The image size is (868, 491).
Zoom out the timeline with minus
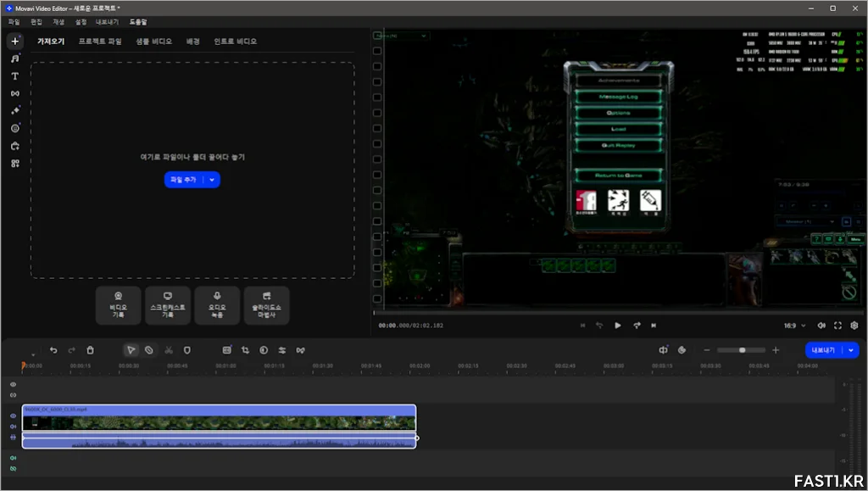pos(707,350)
